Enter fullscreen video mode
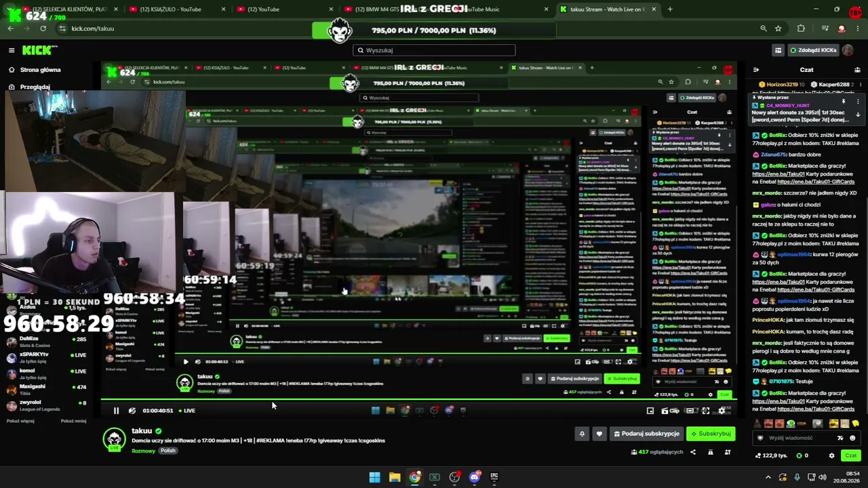The height and width of the screenshot is (488, 868). [x=706, y=411]
